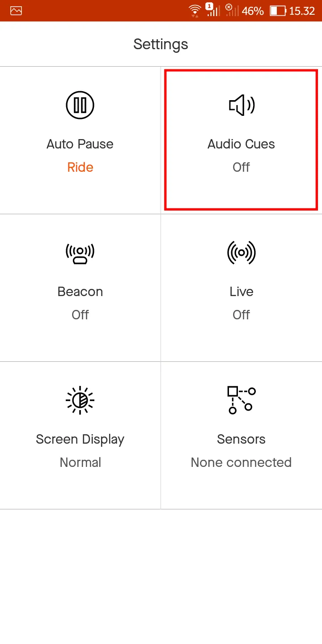Viewport: 322px width, 644px height.
Task: Open the Screen Display label
Action: point(80,439)
